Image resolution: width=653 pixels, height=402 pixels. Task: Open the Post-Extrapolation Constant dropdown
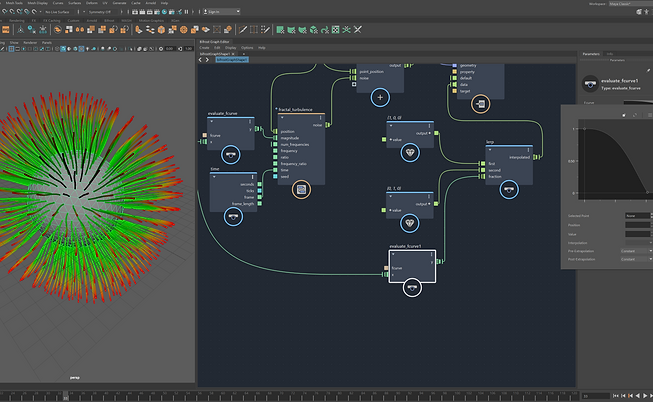click(637, 259)
